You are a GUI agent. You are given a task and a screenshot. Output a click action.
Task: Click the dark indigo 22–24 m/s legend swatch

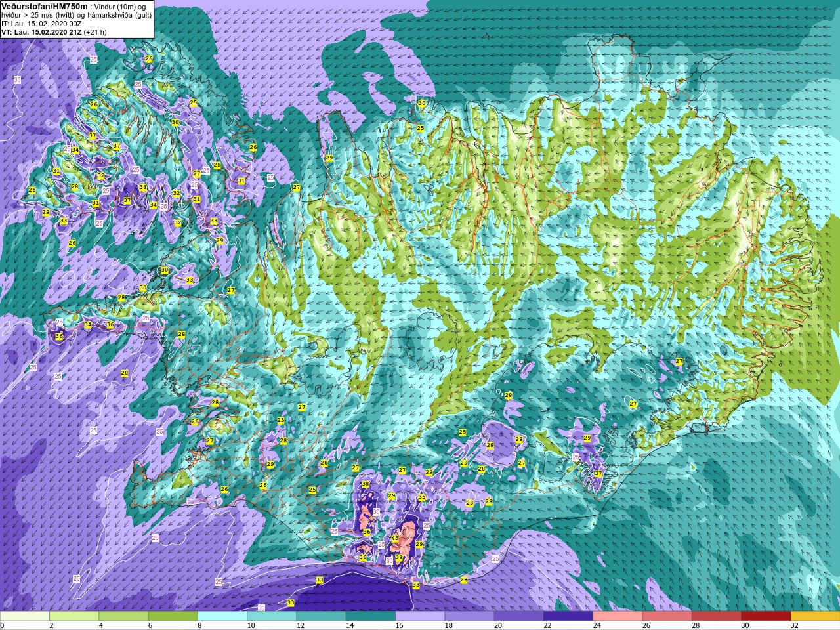568,616
